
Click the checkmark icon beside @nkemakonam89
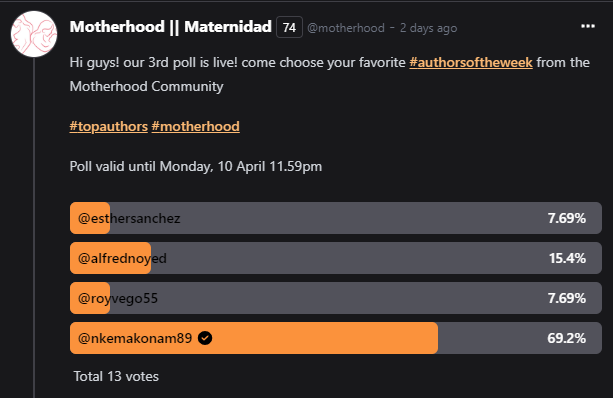[205, 338]
